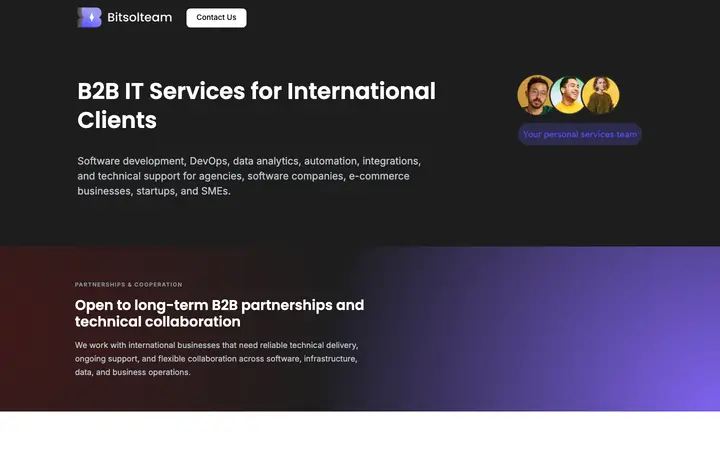Image resolution: width=720 pixels, height=450 pixels.
Task: Open the Bitsolteam brand name link
Action: point(140,17)
